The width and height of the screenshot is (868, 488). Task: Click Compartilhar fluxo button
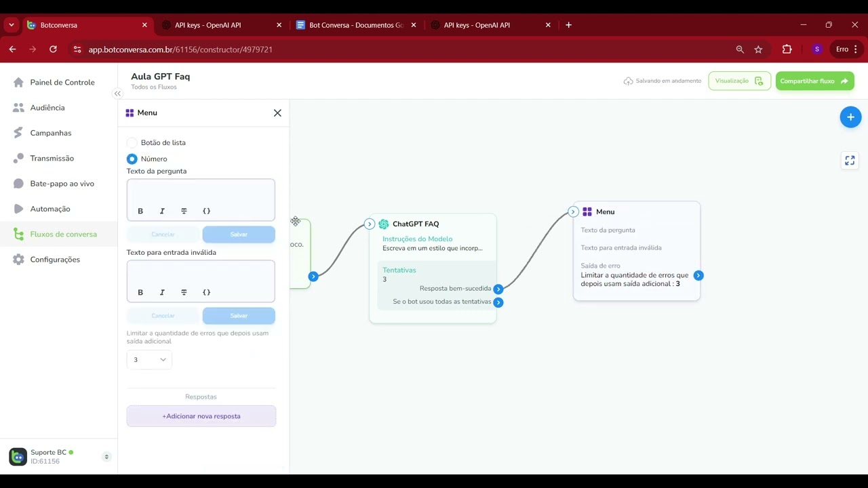(x=814, y=81)
